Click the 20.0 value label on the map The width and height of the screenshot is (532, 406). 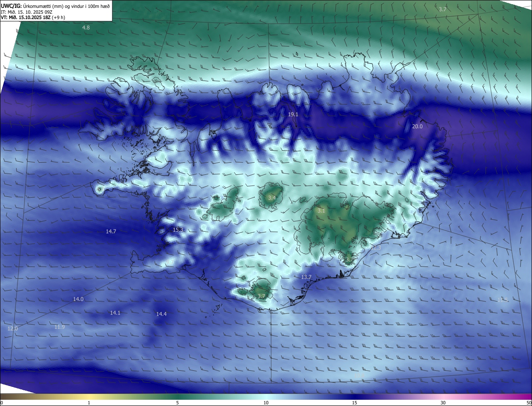tap(417, 126)
